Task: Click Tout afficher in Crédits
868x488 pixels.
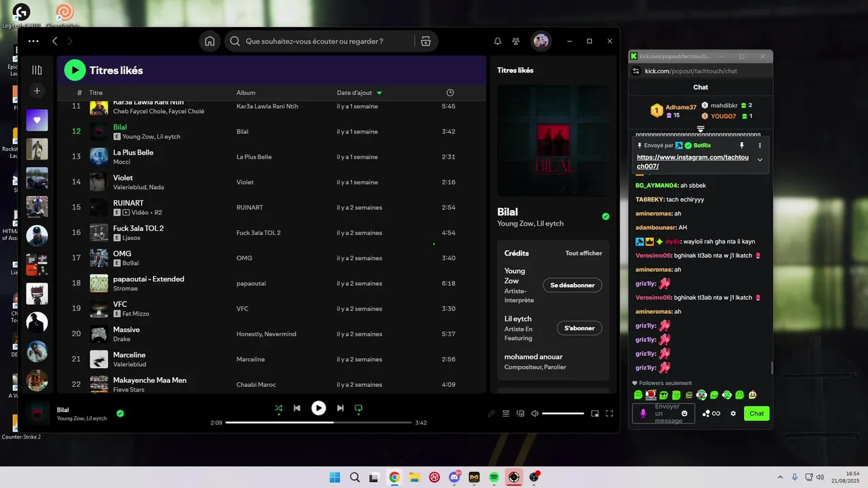Action: click(x=584, y=253)
